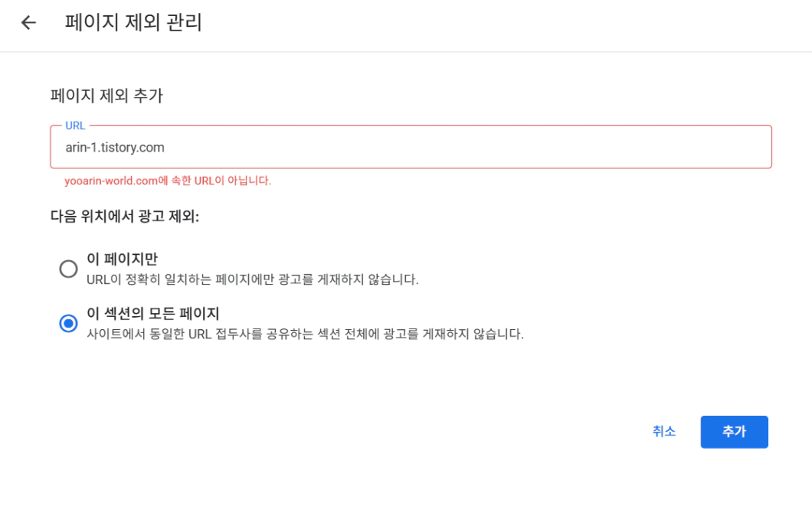Click the 'arin-1.tistory.com' text in the URL field
812x516 pixels.
point(115,147)
